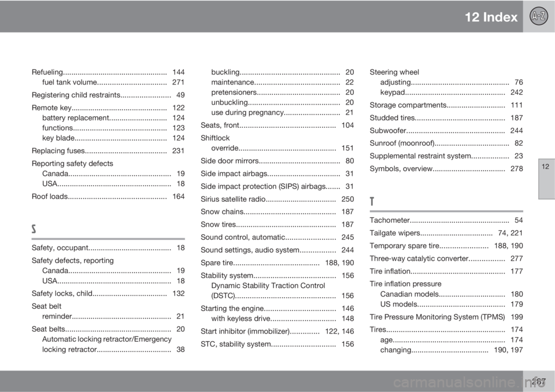Open 'Tailgate wipers' entry
Viewport: 555px width, 392px height.
pos(446,233)
